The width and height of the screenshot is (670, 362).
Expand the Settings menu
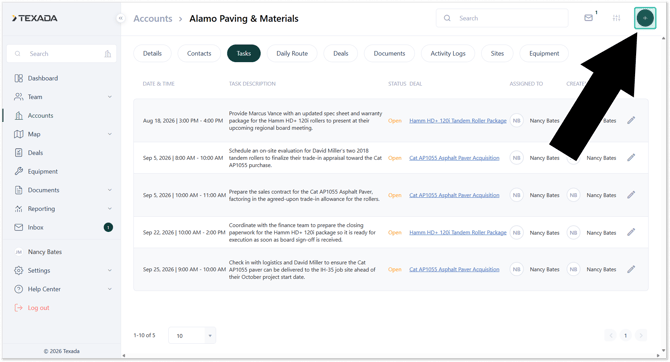(x=109, y=270)
